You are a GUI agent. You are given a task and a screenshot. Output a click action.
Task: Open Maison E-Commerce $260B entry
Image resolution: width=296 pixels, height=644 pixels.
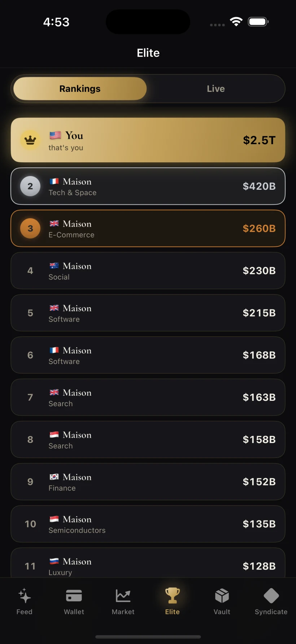148,228
